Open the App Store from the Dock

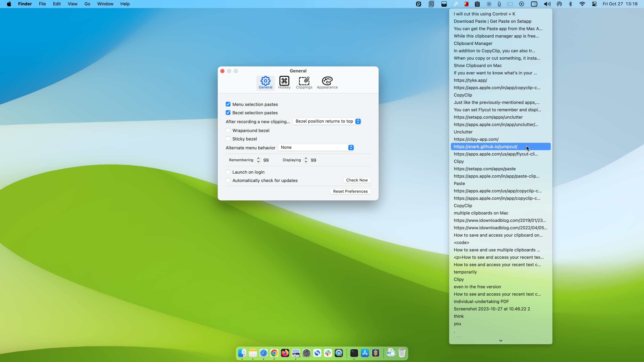pos(365,353)
